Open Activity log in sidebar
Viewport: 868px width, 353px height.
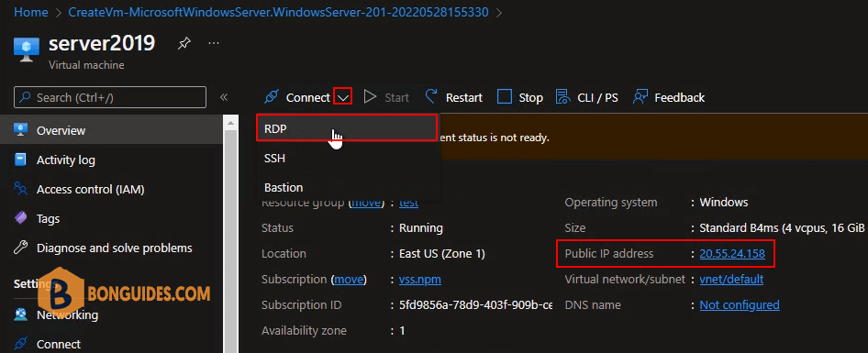(x=65, y=160)
